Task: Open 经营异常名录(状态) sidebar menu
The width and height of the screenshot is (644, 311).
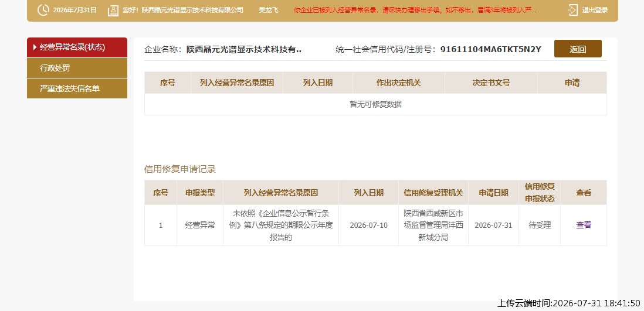Action: pyautogui.click(x=77, y=47)
